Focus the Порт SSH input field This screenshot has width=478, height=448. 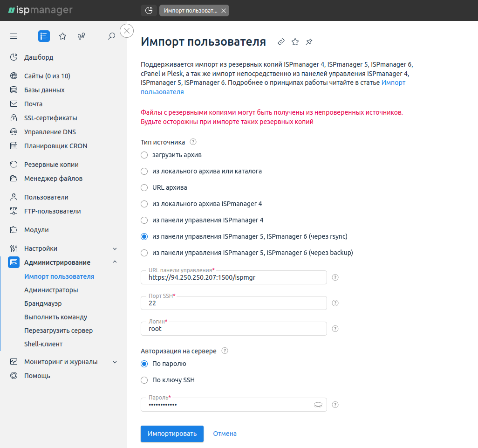click(x=234, y=303)
